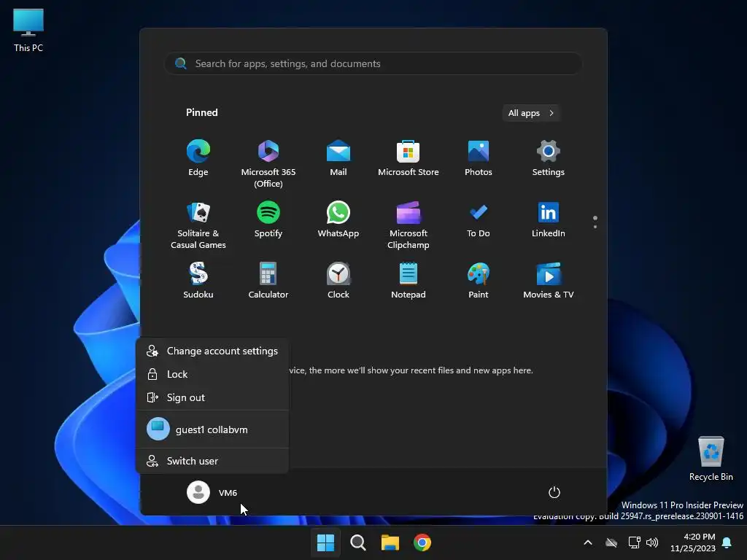Select Lock from the account menu
This screenshot has width=747, height=560.
212,374
